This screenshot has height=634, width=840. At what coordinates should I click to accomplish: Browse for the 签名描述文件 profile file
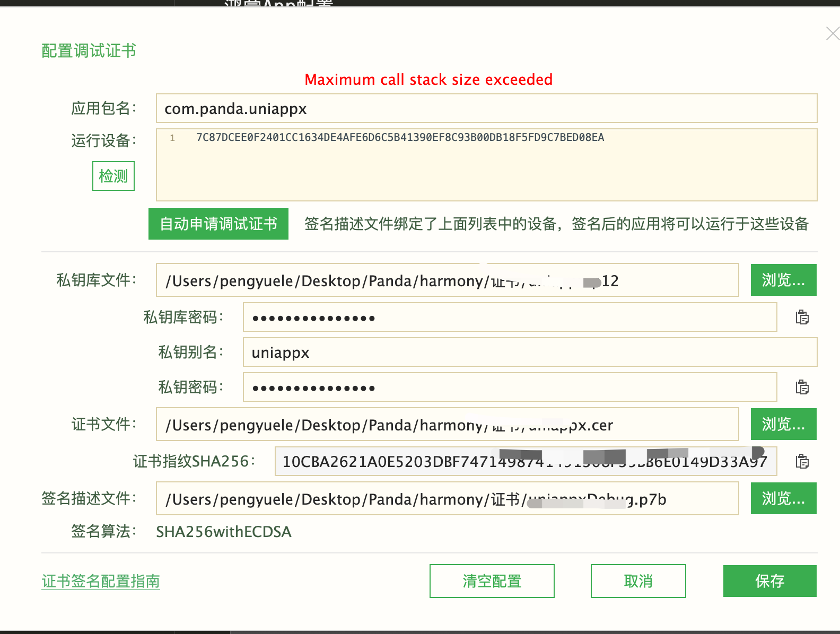[x=783, y=498]
